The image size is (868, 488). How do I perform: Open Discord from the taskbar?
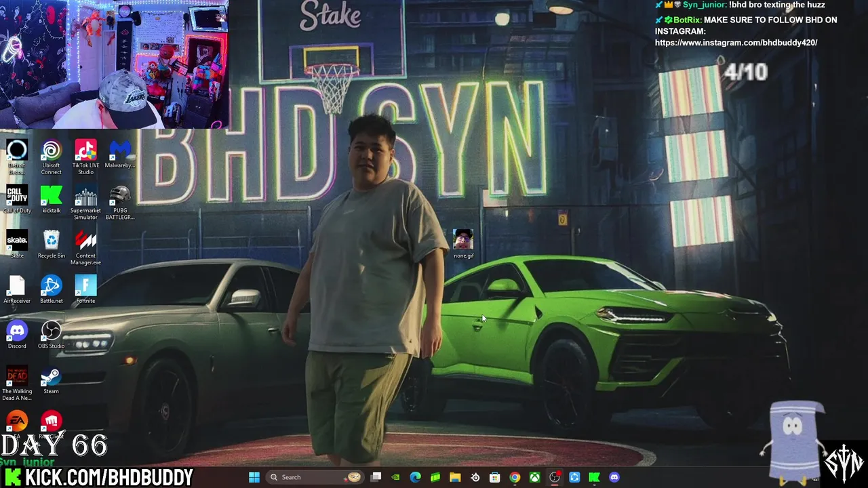pyautogui.click(x=614, y=477)
